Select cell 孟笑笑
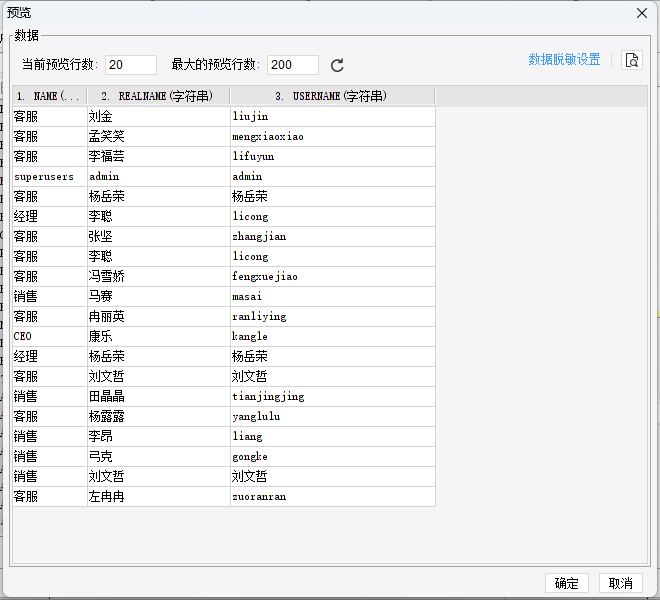The image size is (660, 600). pyautogui.click(x=159, y=136)
